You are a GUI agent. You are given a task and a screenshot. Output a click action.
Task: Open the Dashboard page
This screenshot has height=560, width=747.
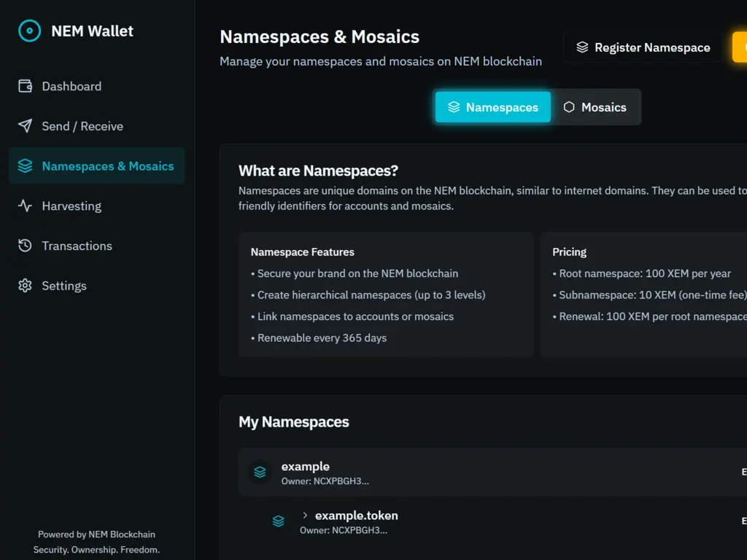click(x=97, y=86)
